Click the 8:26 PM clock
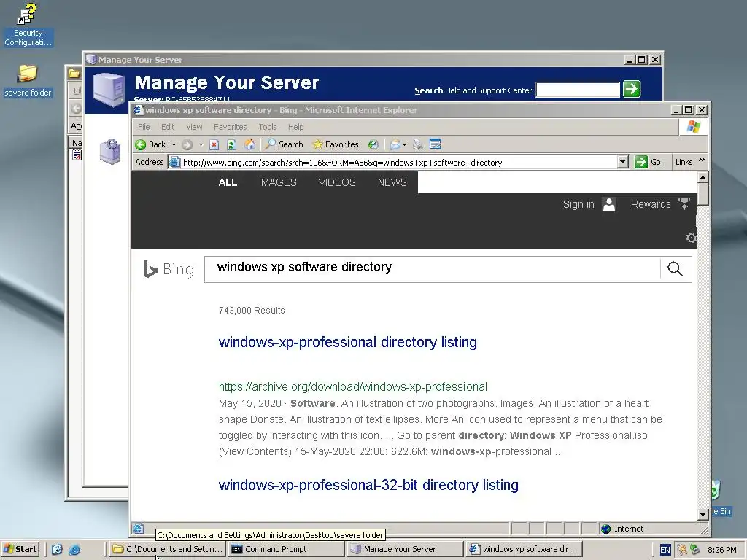The height and width of the screenshot is (560, 747). coord(722,550)
